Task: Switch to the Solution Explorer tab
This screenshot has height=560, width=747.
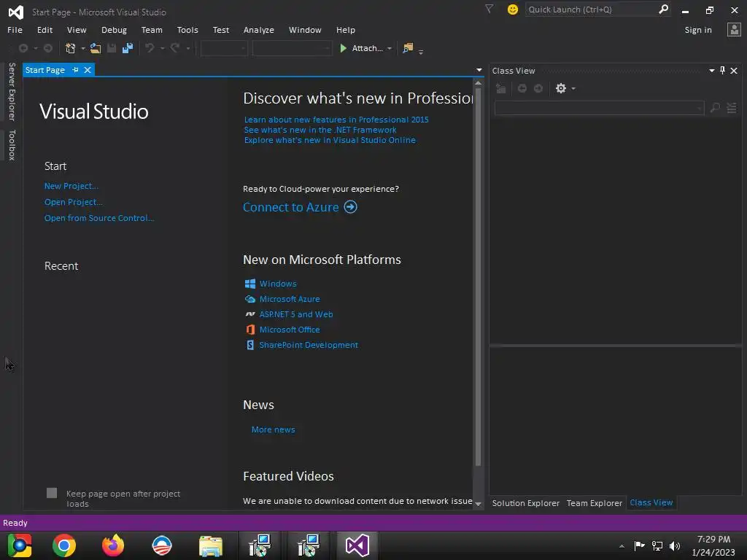Action: pyautogui.click(x=525, y=503)
